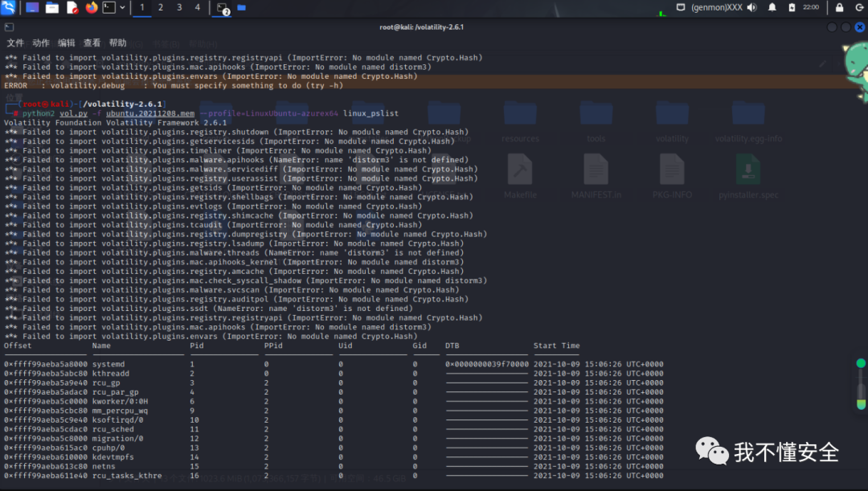Launch the file manager from the panel

(x=52, y=7)
